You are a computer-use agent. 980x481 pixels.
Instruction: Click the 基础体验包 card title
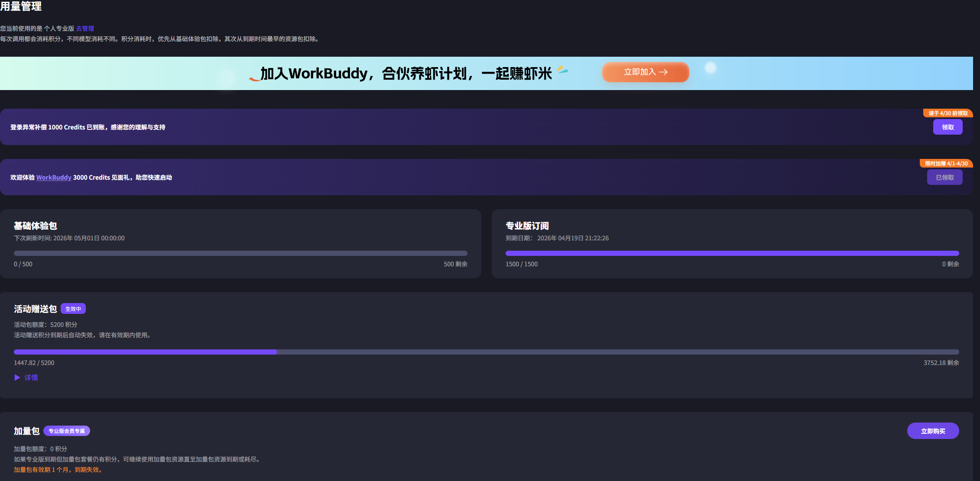(36, 226)
